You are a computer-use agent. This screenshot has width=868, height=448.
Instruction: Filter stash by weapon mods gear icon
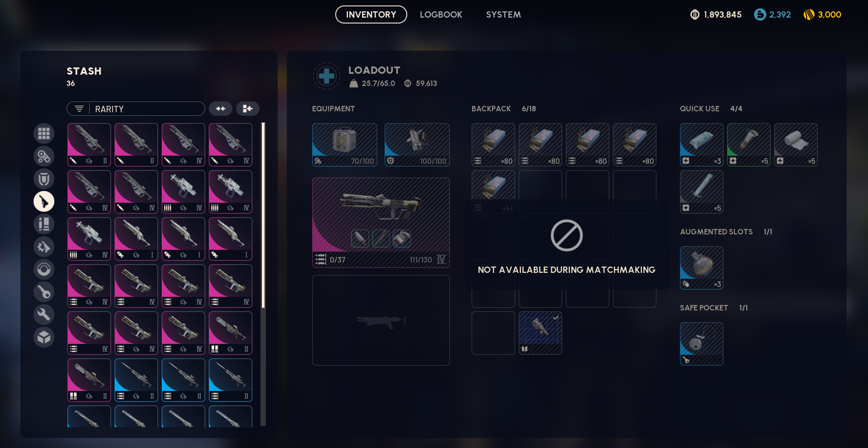click(44, 247)
